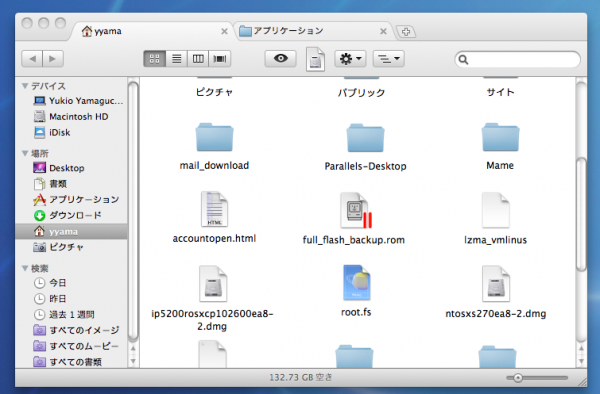Select the accountopen.html file icon

click(214, 209)
